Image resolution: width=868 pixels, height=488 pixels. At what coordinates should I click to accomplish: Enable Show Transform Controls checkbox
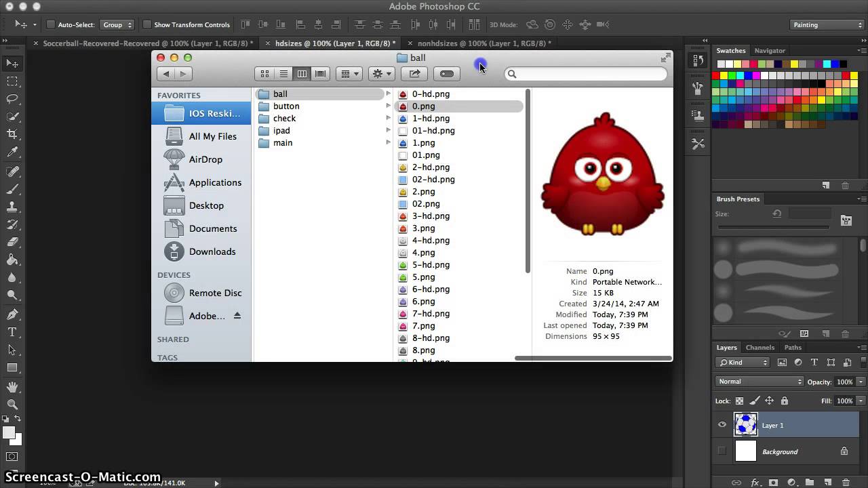click(x=146, y=24)
